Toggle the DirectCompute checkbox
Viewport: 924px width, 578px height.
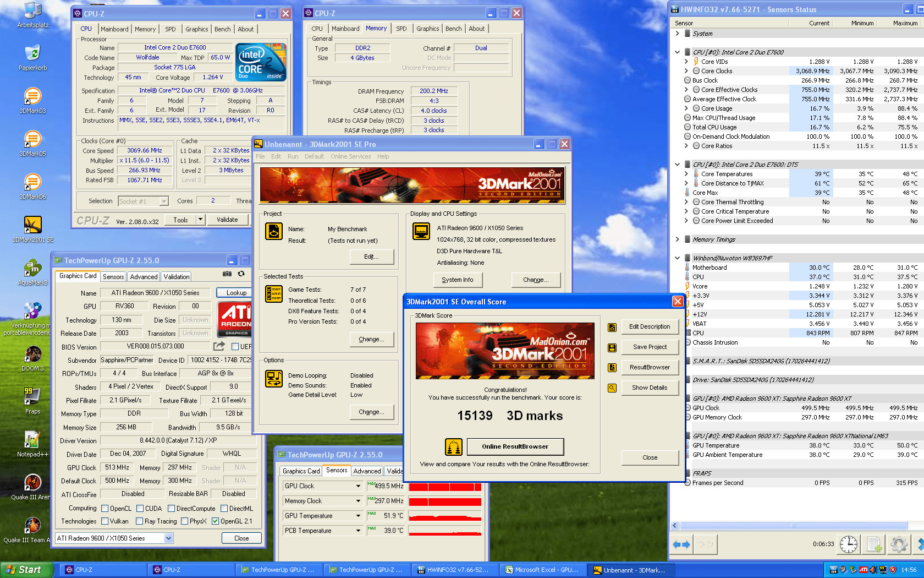click(172, 509)
